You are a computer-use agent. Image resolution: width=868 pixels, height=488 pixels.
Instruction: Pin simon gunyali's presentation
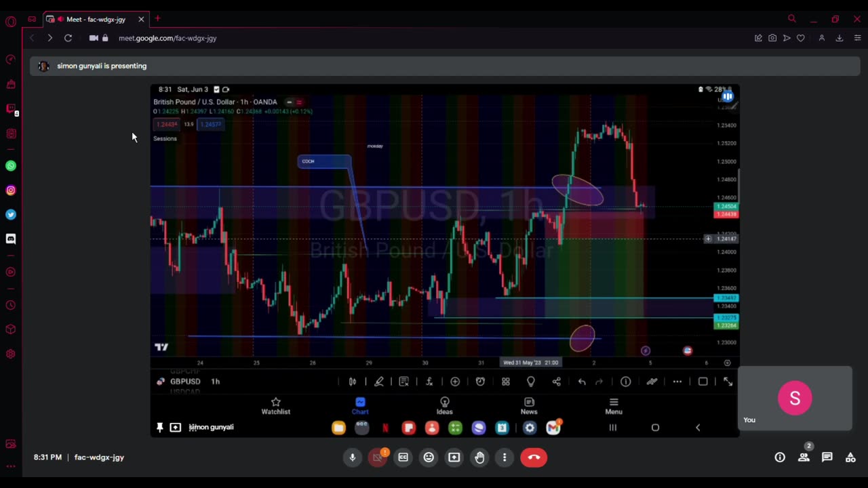(159, 427)
